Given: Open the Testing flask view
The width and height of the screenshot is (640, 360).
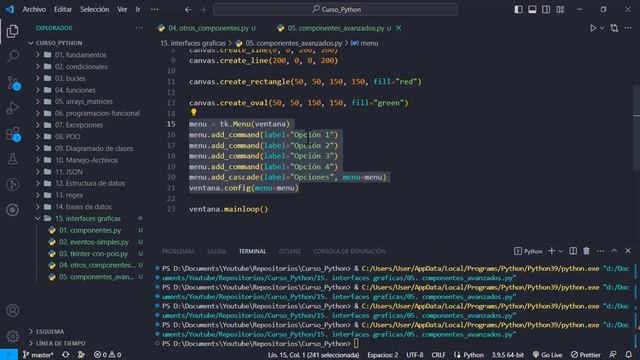Looking at the screenshot, I should point(13,159).
